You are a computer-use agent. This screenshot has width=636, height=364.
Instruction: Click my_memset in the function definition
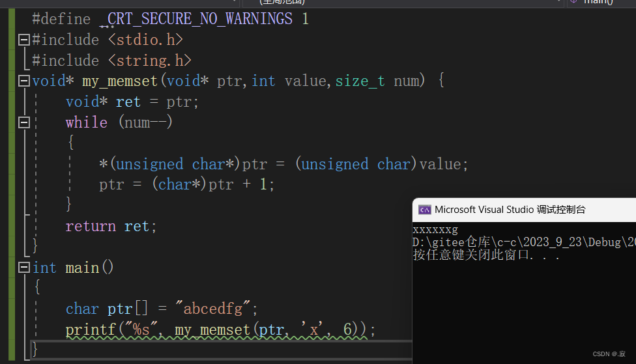120,81
